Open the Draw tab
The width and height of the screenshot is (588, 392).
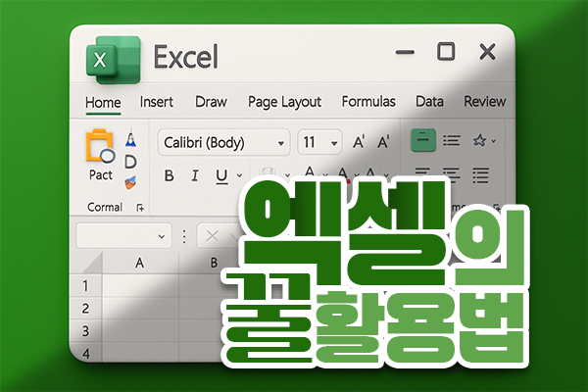[211, 102]
